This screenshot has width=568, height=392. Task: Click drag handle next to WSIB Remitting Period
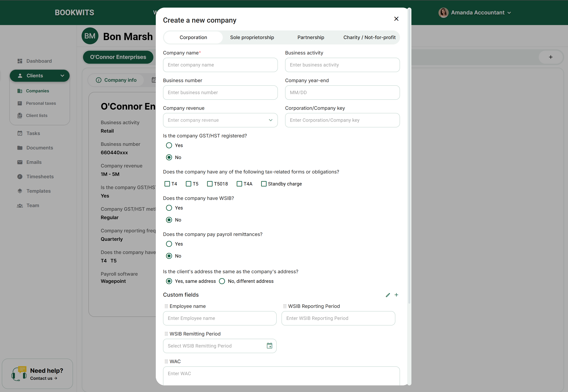[x=166, y=334]
